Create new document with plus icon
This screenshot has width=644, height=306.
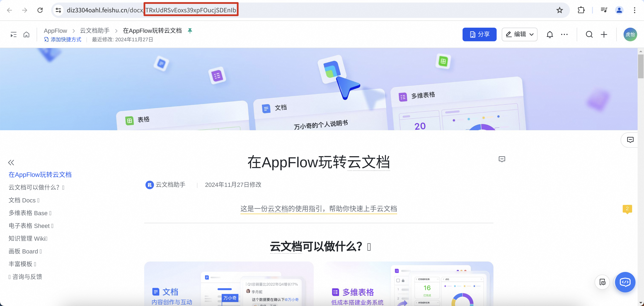coord(604,34)
